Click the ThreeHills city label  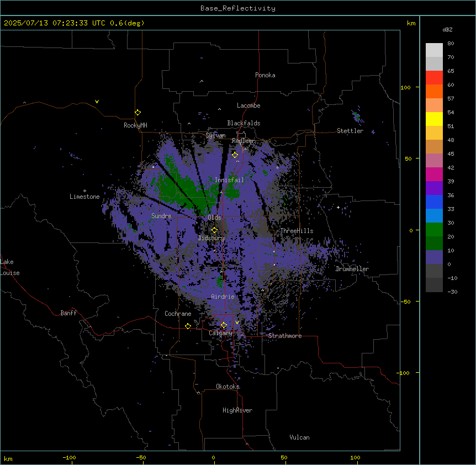click(297, 231)
